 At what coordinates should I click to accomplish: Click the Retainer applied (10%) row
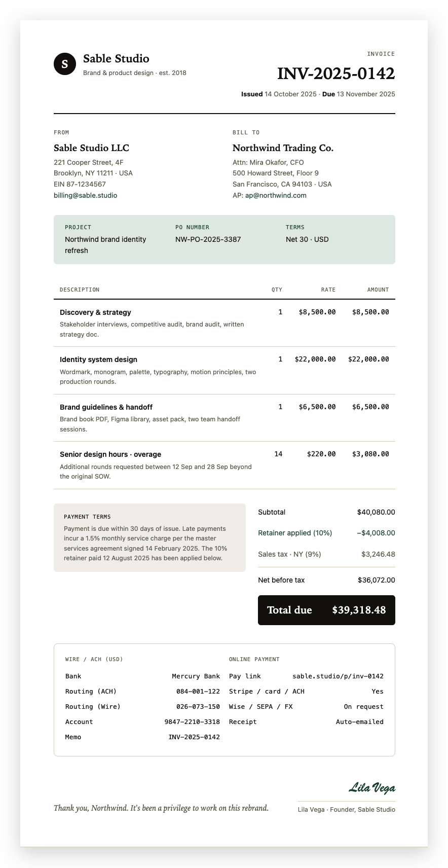326,533
